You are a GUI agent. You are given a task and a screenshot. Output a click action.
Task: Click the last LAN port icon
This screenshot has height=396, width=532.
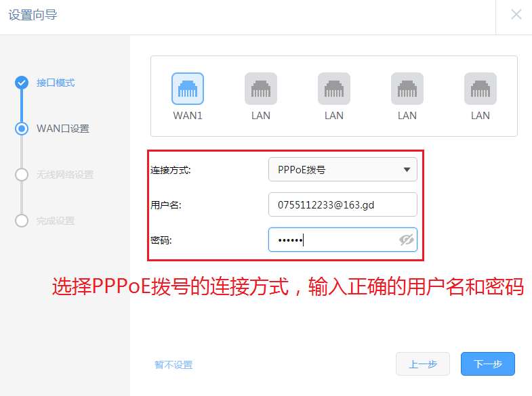(x=480, y=89)
